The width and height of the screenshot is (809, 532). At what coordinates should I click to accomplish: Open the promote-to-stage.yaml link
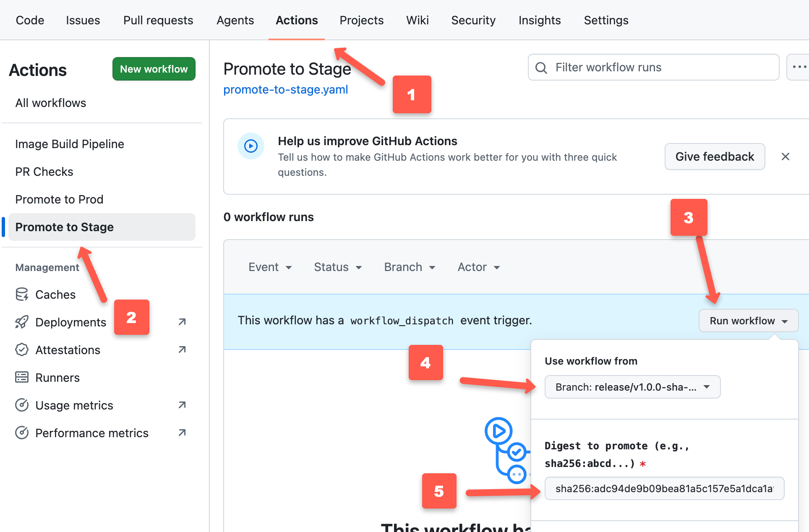pyautogui.click(x=286, y=90)
